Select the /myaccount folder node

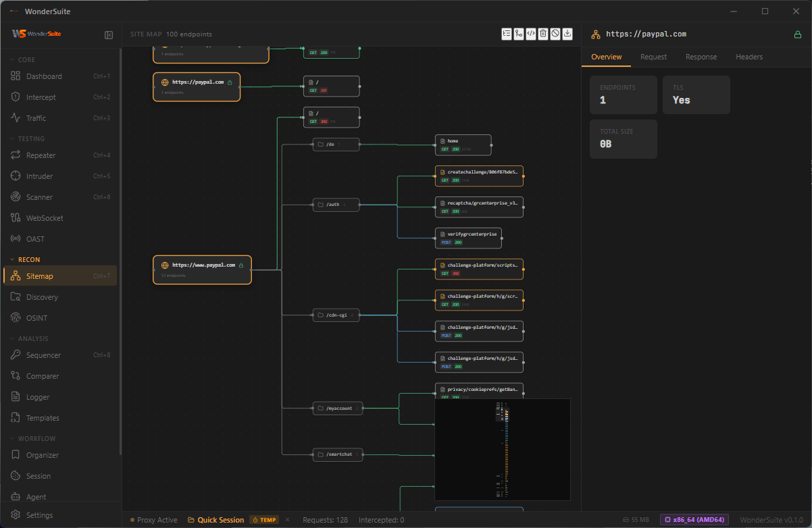click(x=338, y=408)
